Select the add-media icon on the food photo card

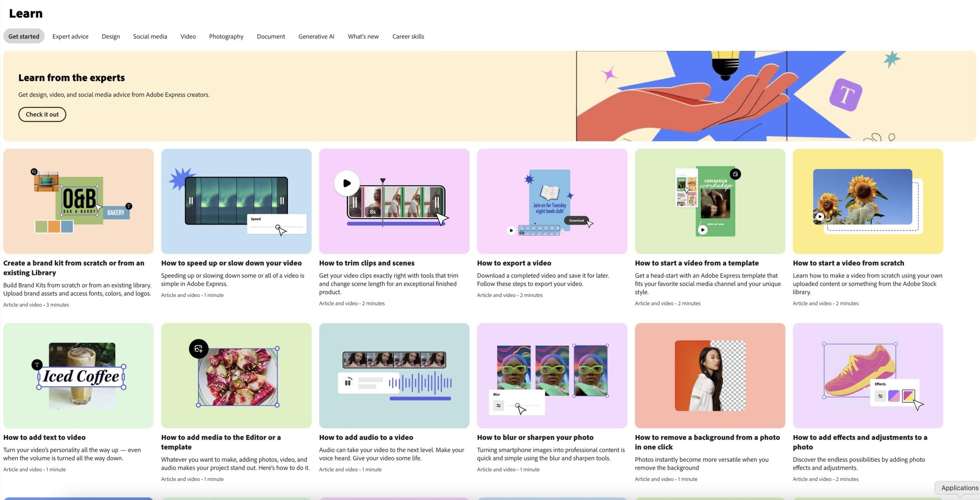pos(198,349)
